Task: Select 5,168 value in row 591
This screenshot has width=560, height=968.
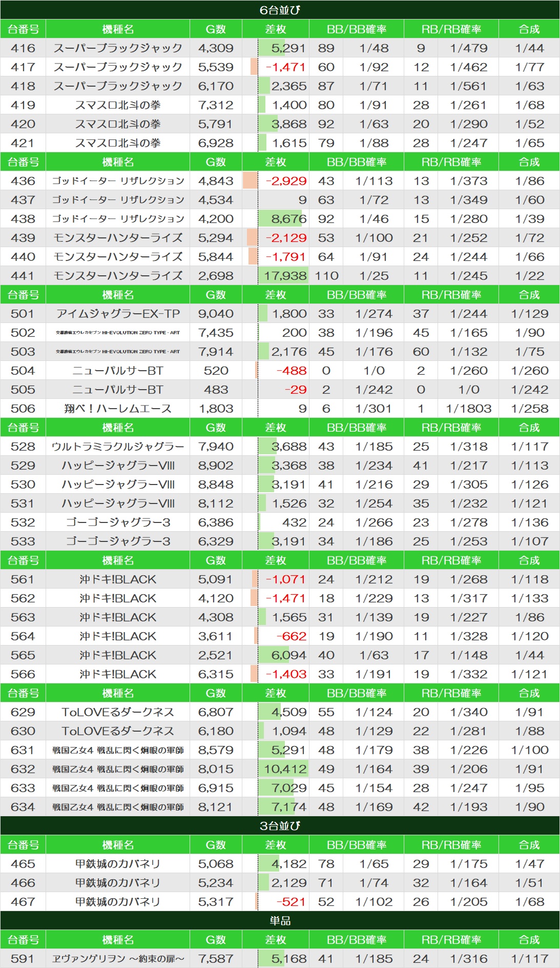Action: coord(289,959)
